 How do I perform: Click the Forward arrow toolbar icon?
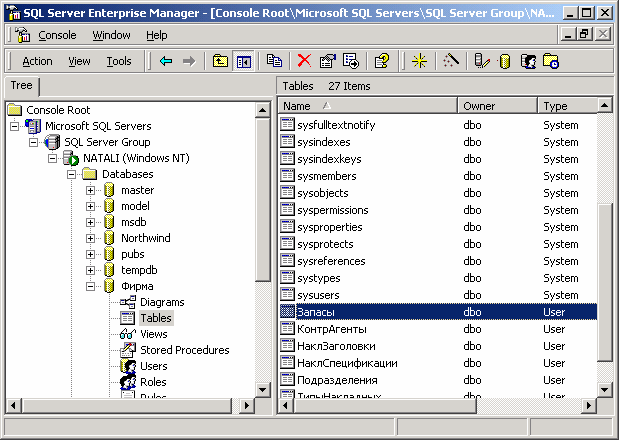pyautogui.click(x=189, y=61)
